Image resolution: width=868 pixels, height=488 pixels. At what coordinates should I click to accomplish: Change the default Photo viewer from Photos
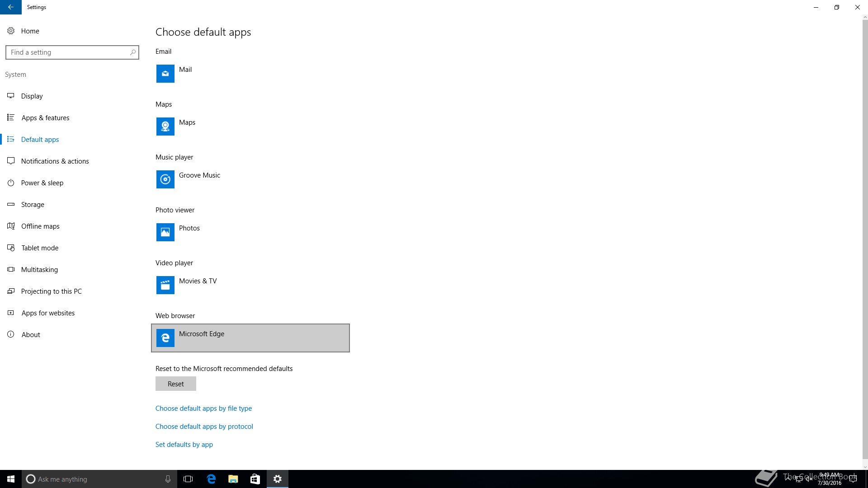tap(250, 232)
